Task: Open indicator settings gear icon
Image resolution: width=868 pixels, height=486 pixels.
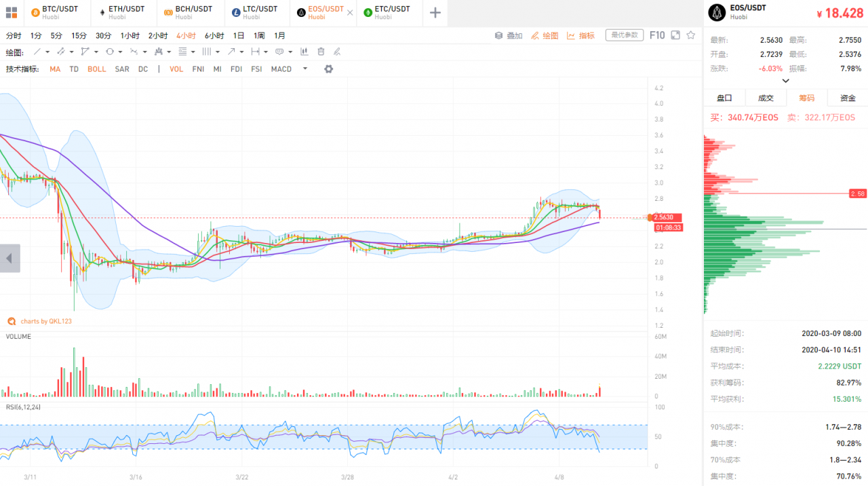Action: click(x=329, y=69)
